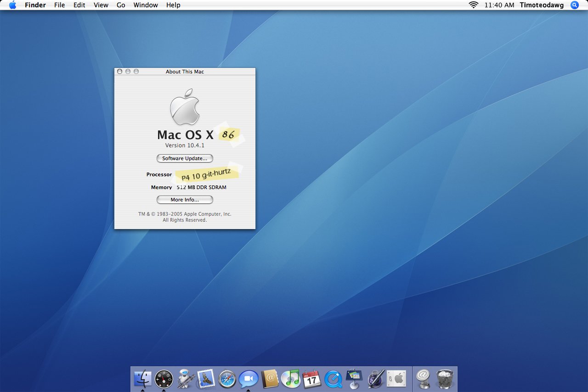Launch Dashboard from the Dock
This screenshot has height=392, width=588.
tap(164, 379)
